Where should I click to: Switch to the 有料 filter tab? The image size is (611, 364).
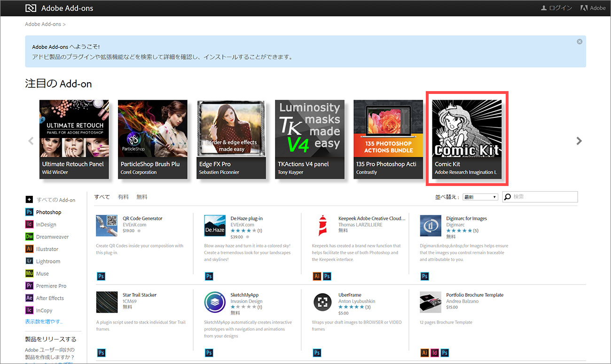point(123,197)
